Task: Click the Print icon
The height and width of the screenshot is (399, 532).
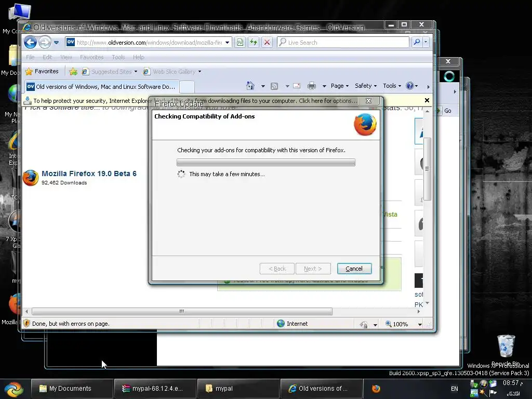Action: (x=312, y=86)
